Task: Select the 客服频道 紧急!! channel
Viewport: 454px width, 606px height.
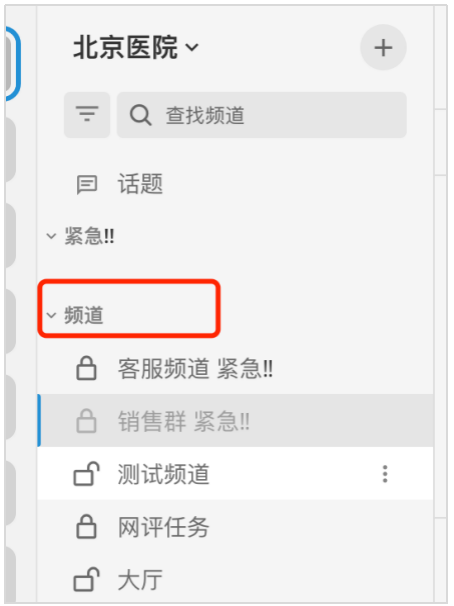Action: [235, 368]
